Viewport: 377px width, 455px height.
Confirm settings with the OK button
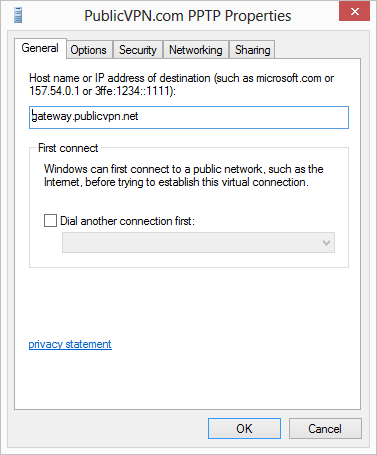[244, 429]
